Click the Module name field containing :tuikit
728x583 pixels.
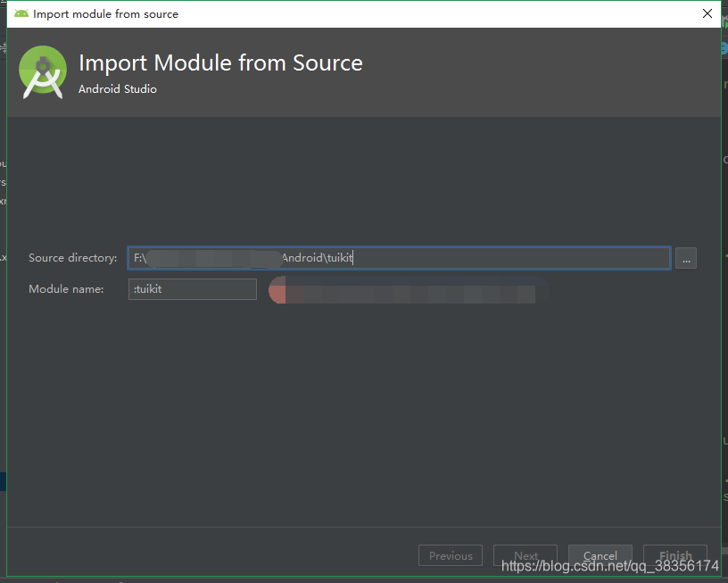(x=192, y=289)
